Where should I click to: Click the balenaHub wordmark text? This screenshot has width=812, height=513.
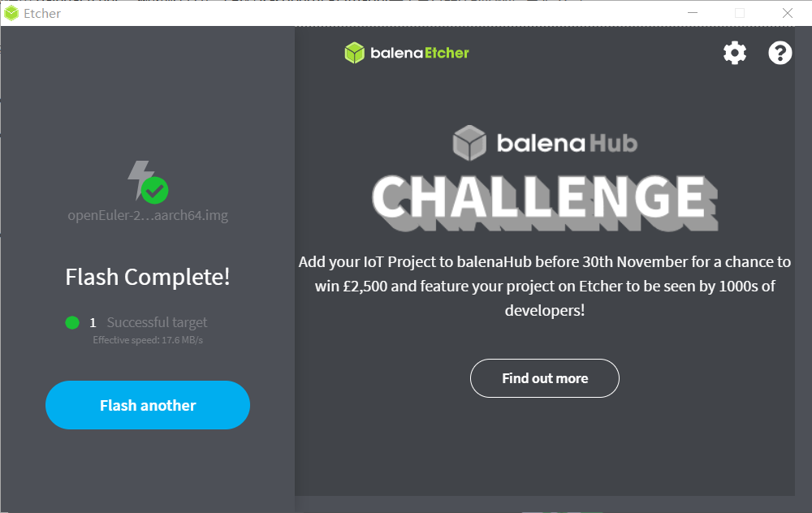pos(567,144)
